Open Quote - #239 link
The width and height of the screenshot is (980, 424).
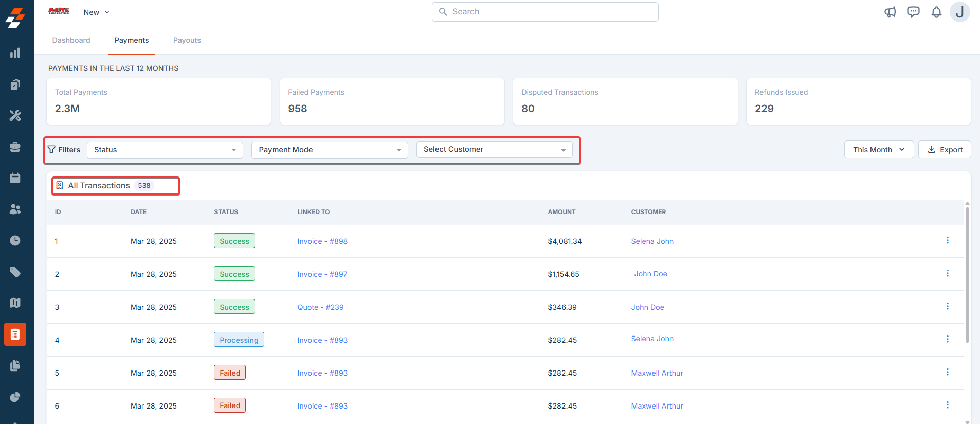tap(320, 307)
